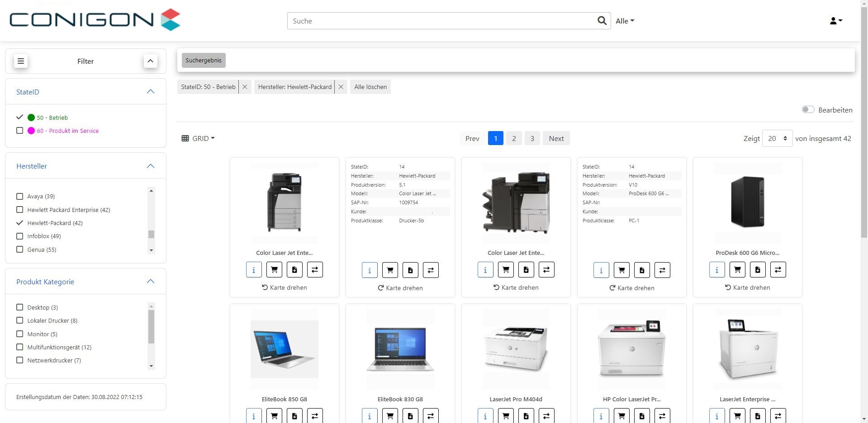Flip the first Color Laser Jet card
868x423 pixels.
(x=285, y=287)
